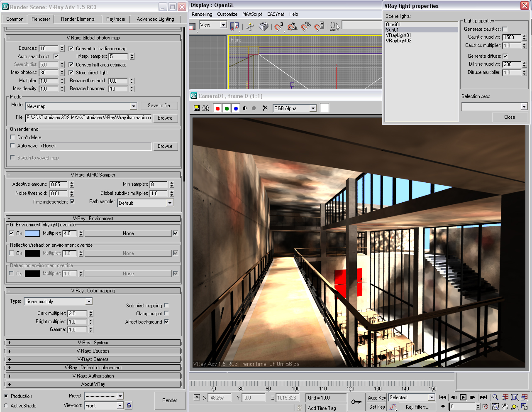Expand the V-Ray:: Caustics rollout
532x412 pixels.
click(93, 351)
